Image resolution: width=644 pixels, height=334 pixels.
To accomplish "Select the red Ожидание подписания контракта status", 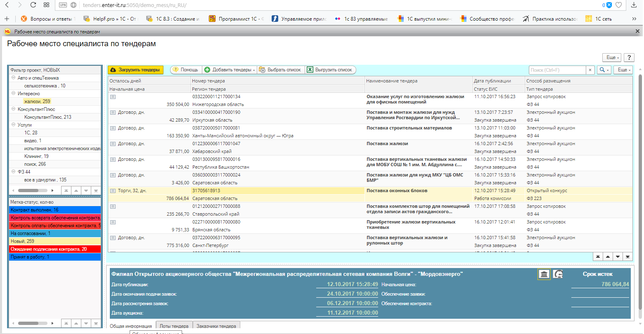I will tap(55, 249).
